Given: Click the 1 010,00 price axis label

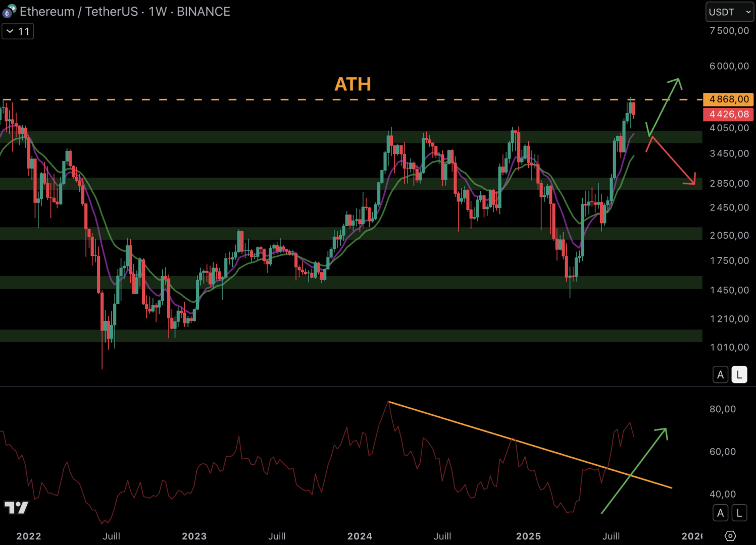Looking at the screenshot, I should [x=729, y=347].
